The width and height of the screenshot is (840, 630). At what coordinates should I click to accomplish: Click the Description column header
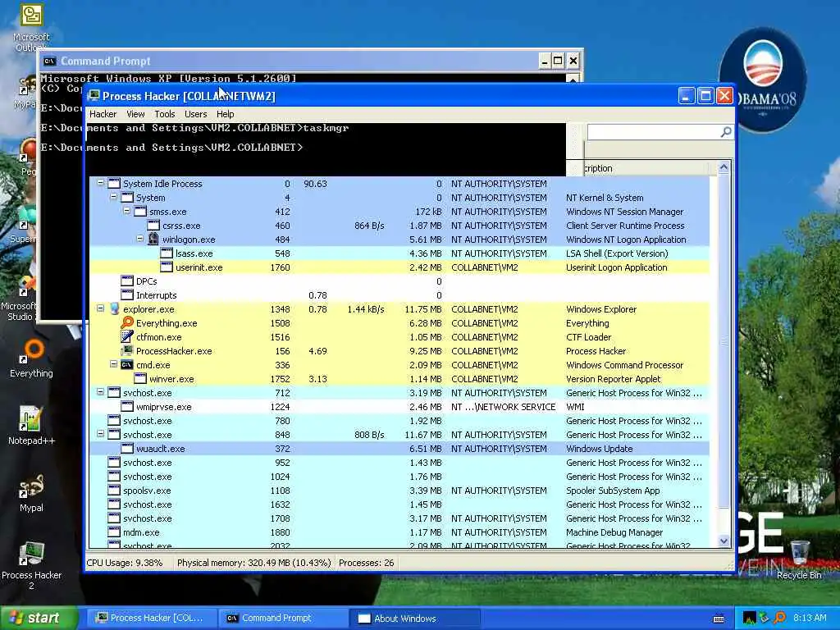(x=646, y=167)
